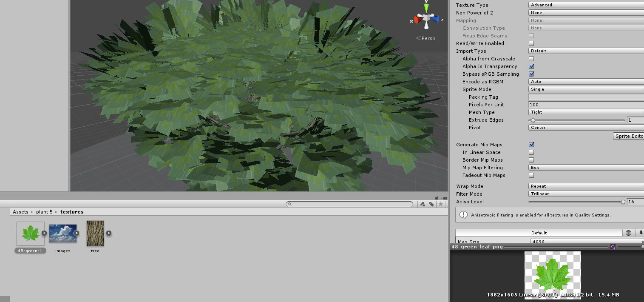Click the Packing Tag input field
The width and height of the screenshot is (644, 302).
point(586,97)
